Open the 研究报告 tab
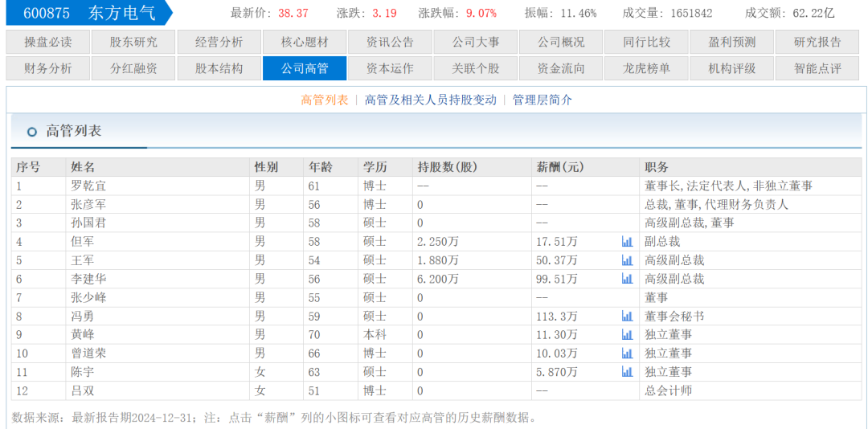This screenshot has width=868, height=429. 817,42
